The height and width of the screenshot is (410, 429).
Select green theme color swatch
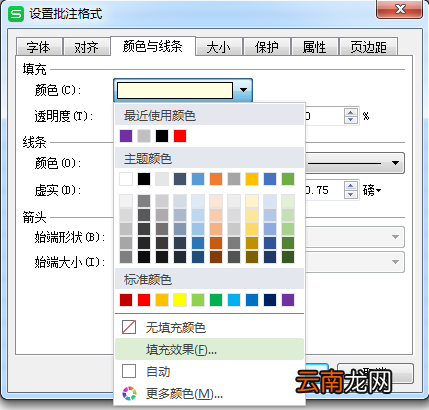pos(288,179)
